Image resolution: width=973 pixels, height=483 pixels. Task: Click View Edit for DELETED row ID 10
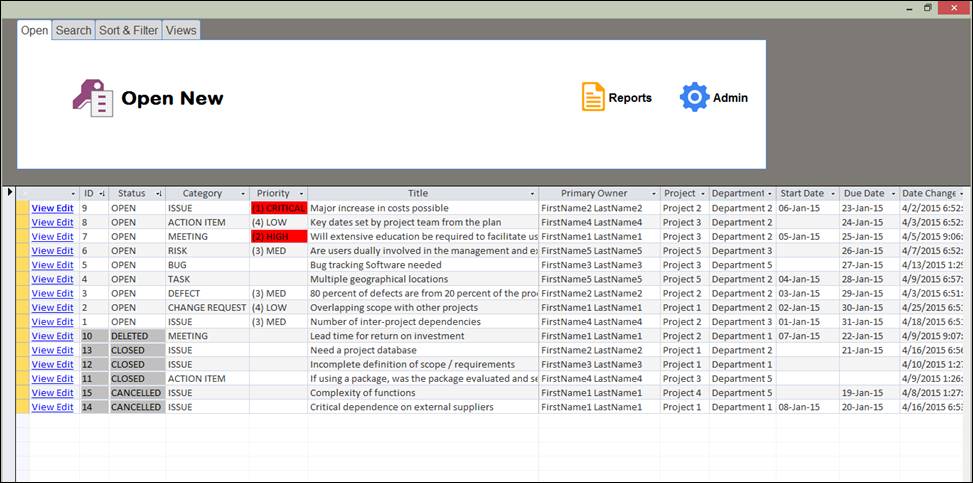(52, 336)
